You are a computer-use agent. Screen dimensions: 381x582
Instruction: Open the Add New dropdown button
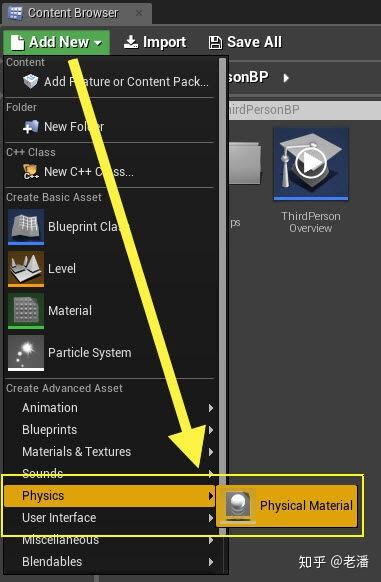click(x=56, y=42)
